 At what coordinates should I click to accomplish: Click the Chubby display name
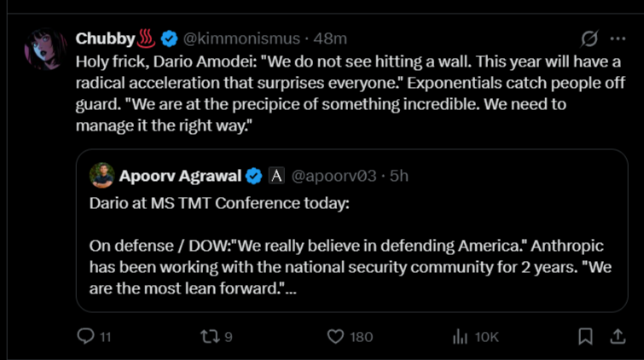pyautogui.click(x=105, y=38)
